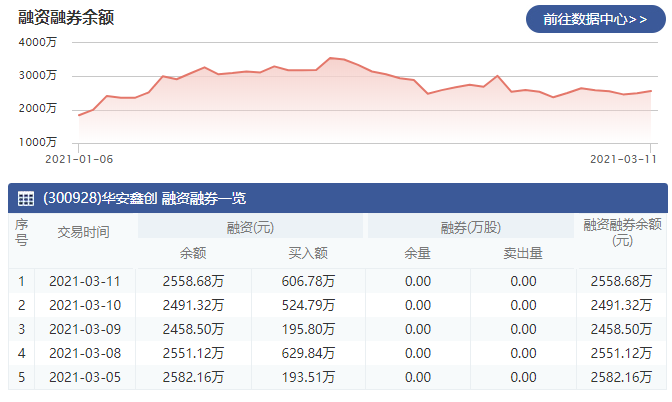Image resolution: width=672 pixels, height=402 pixels.
Task: Click the 195.80万 买入额 value
Action: (x=308, y=329)
